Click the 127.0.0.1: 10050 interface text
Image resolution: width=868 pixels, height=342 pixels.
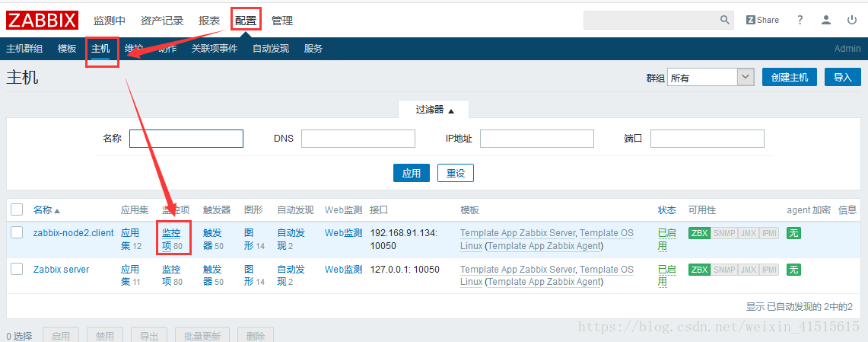(405, 270)
